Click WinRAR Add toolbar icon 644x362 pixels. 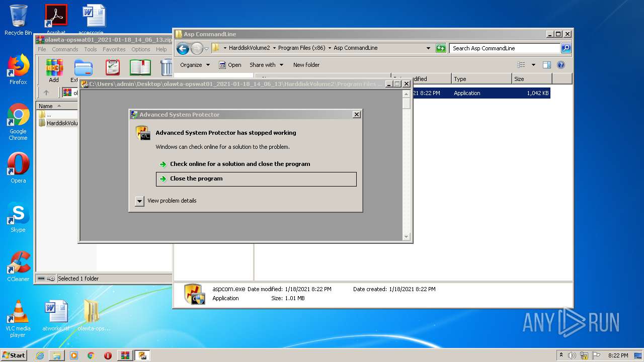[54, 71]
